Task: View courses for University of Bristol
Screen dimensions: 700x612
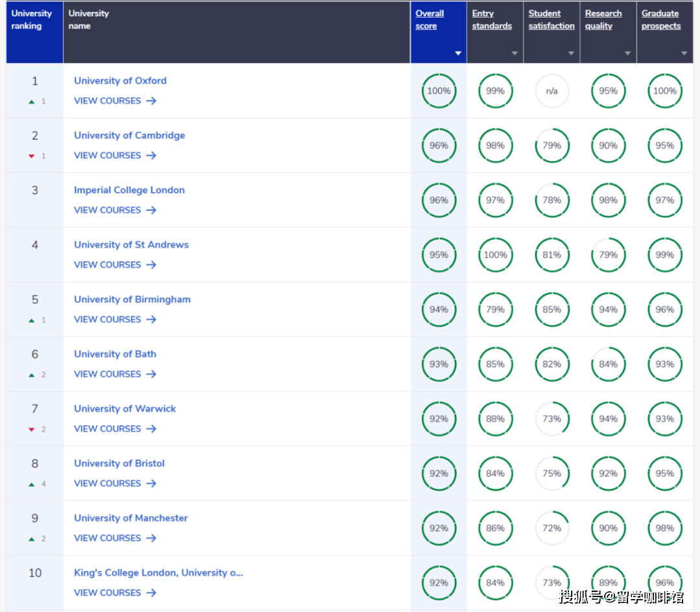Action: (115, 484)
